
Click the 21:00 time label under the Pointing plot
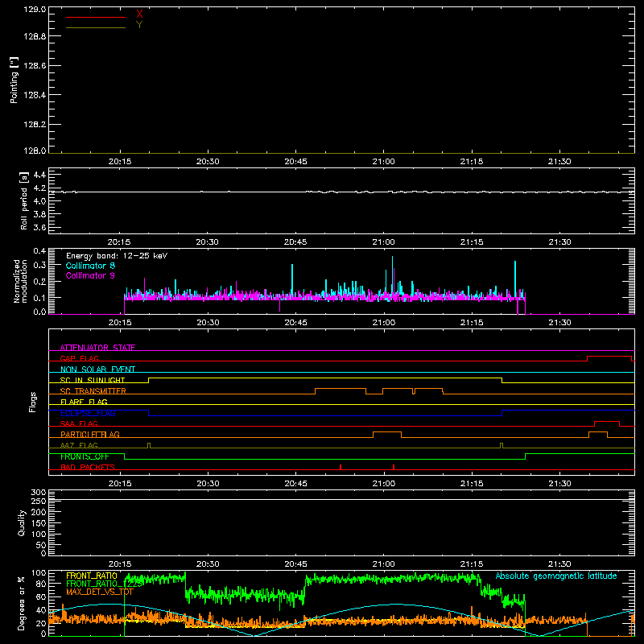(x=384, y=162)
